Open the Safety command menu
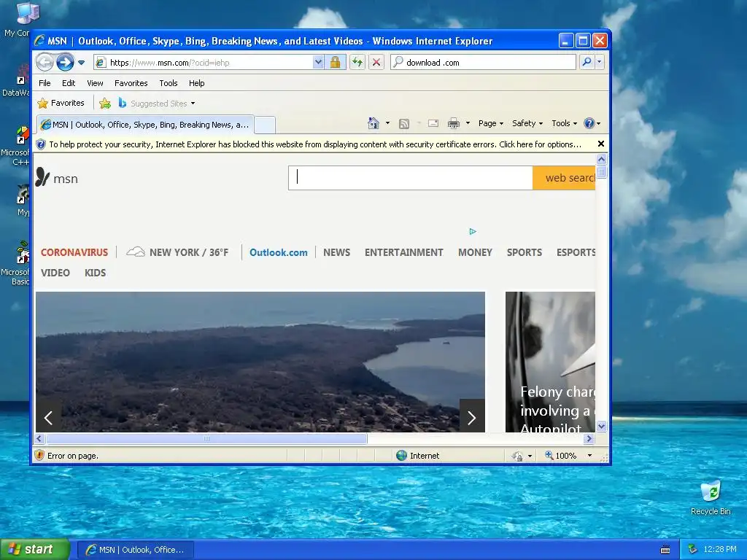The height and width of the screenshot is (560, 747). pos(527,123)
